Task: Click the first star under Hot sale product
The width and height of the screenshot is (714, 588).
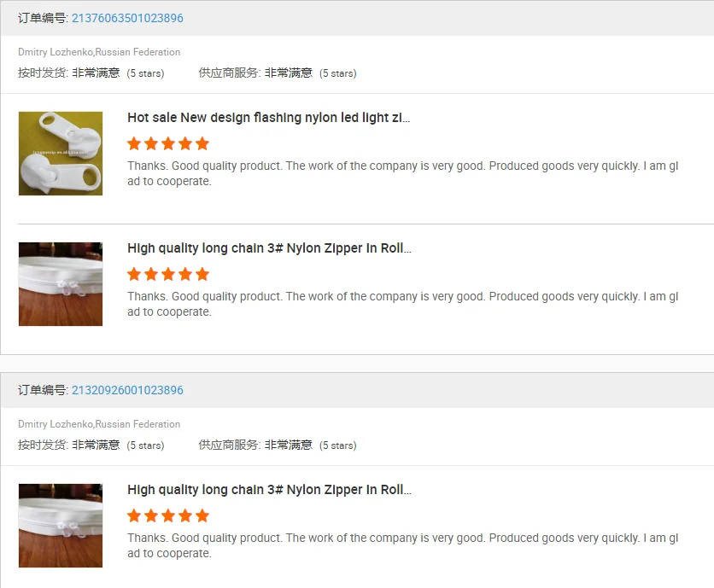Action: tap(134, 143)
